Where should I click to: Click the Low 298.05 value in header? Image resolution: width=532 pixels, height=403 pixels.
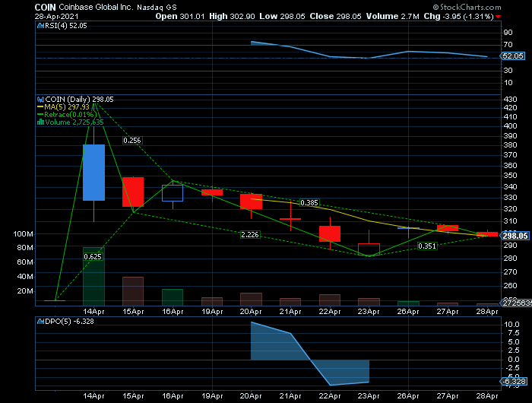coord(282,16)
